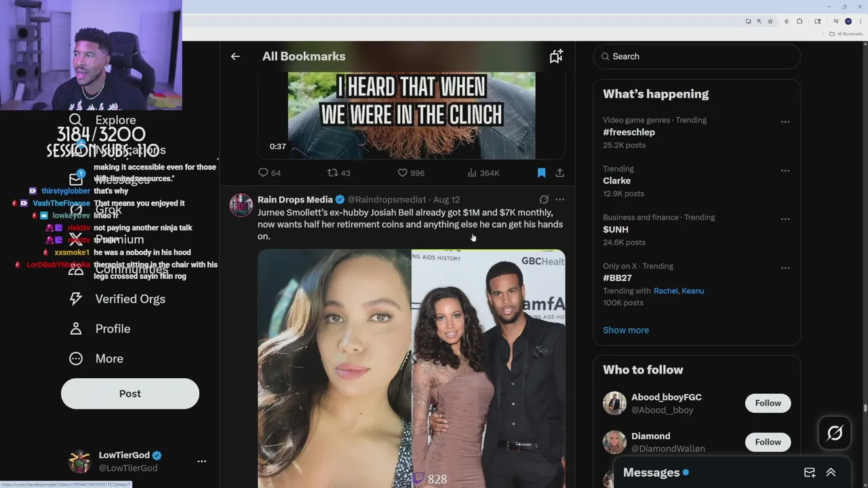868x488 pixels.
Task: Click the Post button
Action: click(x=130, y=394)
